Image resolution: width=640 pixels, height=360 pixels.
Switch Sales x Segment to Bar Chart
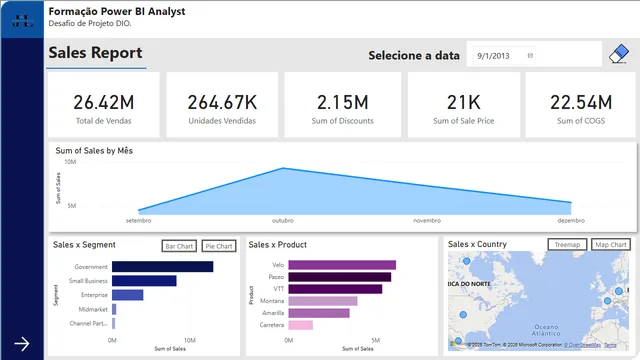pyautogui.click(x=179, y=246)
